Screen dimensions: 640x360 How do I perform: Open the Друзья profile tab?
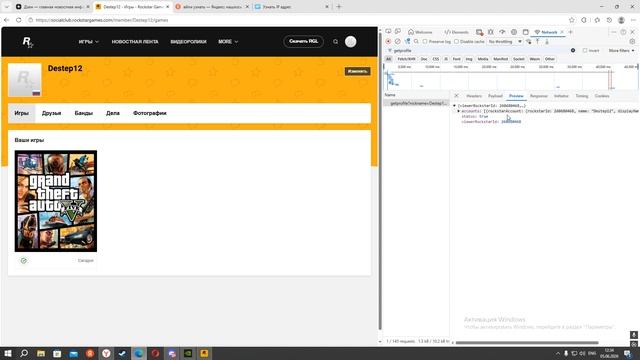(51, 113)
